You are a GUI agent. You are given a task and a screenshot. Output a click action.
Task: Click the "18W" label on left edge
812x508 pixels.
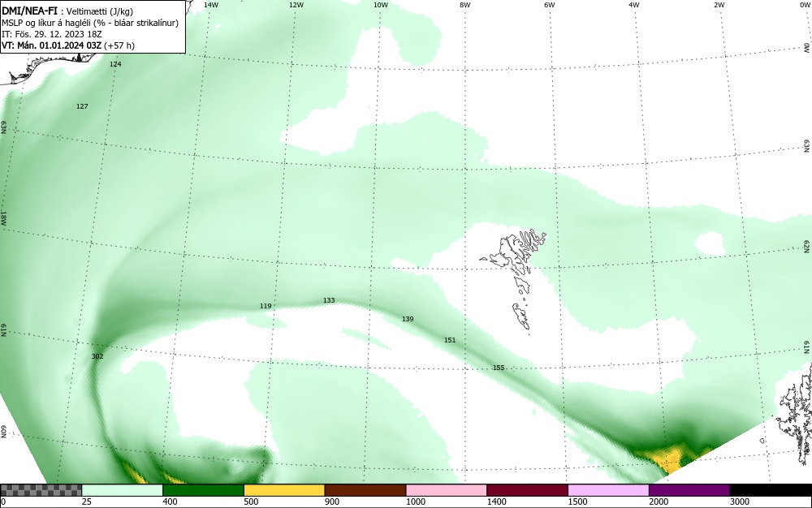pos(3,217)
